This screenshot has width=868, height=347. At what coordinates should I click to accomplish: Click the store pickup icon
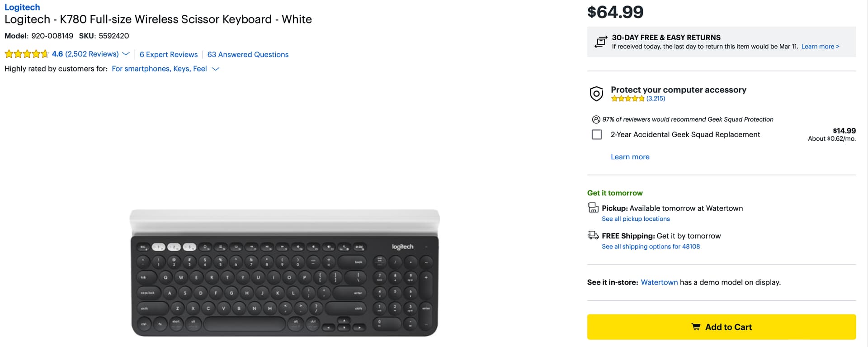pyautogui.click(x=593, y=208)
